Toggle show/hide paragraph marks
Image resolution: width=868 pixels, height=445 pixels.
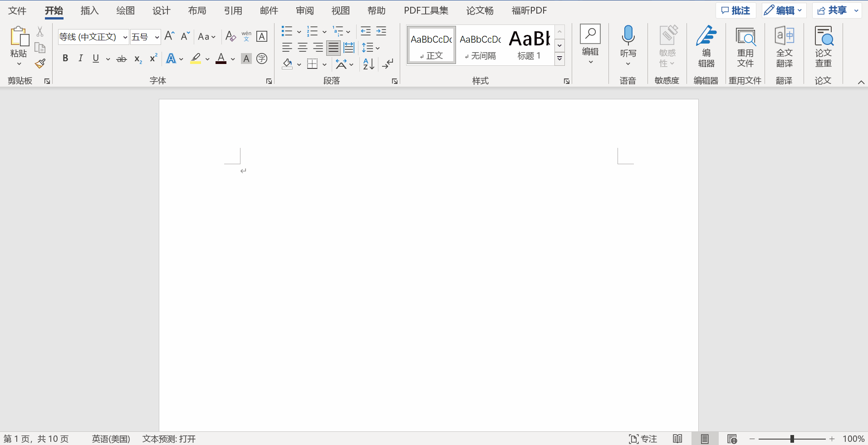pos(388,64)
